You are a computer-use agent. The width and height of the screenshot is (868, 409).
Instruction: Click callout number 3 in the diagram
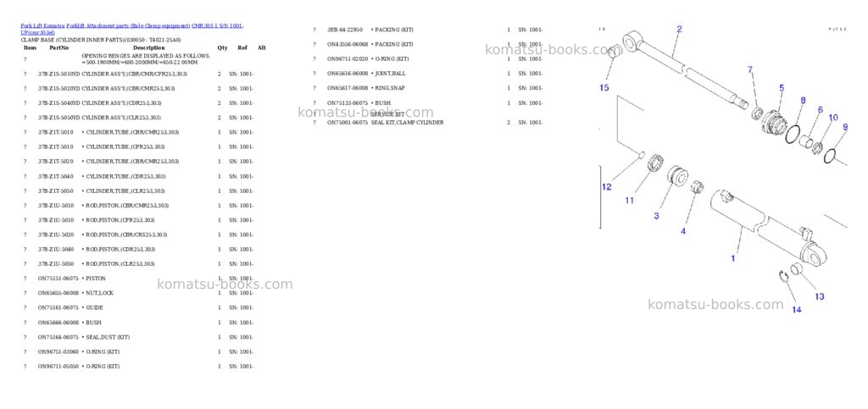(657, 216)
